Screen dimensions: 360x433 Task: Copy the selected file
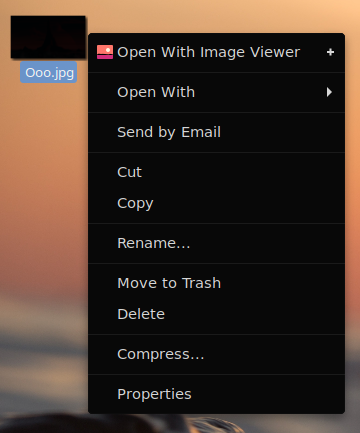coord(216,203)
